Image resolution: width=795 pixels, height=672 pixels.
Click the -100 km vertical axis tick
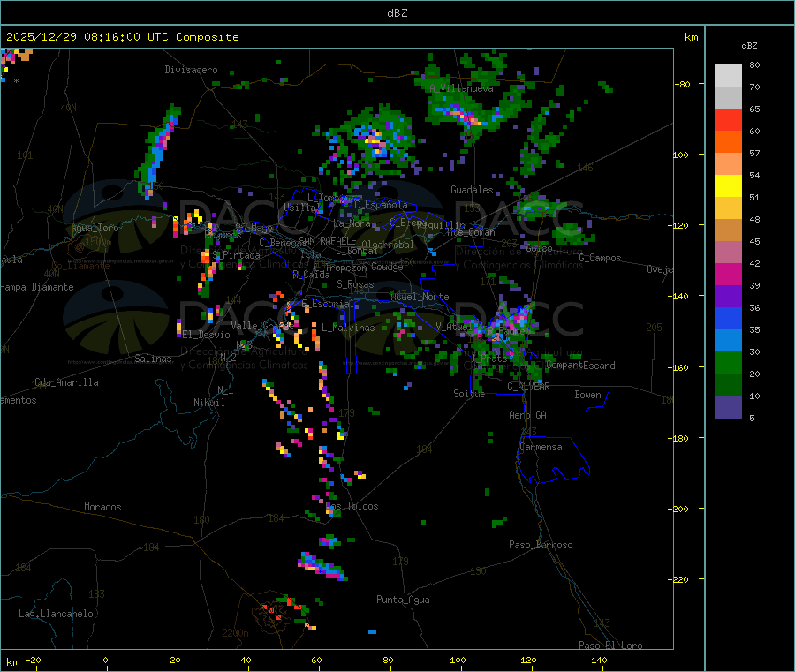pos(678,155)
